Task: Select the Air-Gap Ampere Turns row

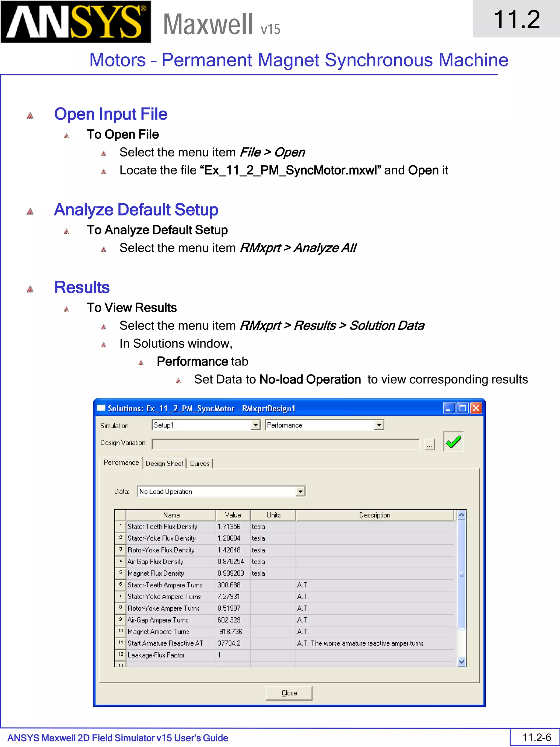Action: tap(284, 620)
